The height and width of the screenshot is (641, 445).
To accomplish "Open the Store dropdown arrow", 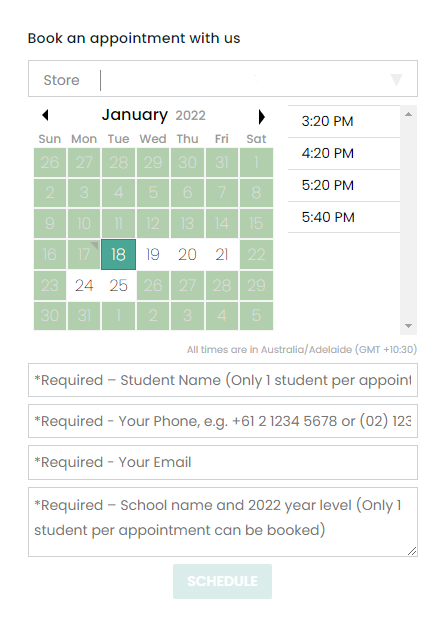I will 396,79.
